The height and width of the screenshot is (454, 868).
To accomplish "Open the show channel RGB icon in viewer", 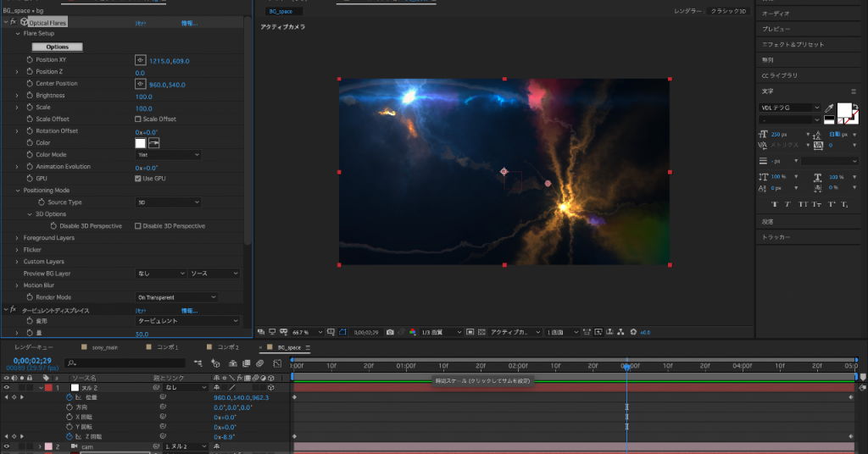I will coord(413,332).
